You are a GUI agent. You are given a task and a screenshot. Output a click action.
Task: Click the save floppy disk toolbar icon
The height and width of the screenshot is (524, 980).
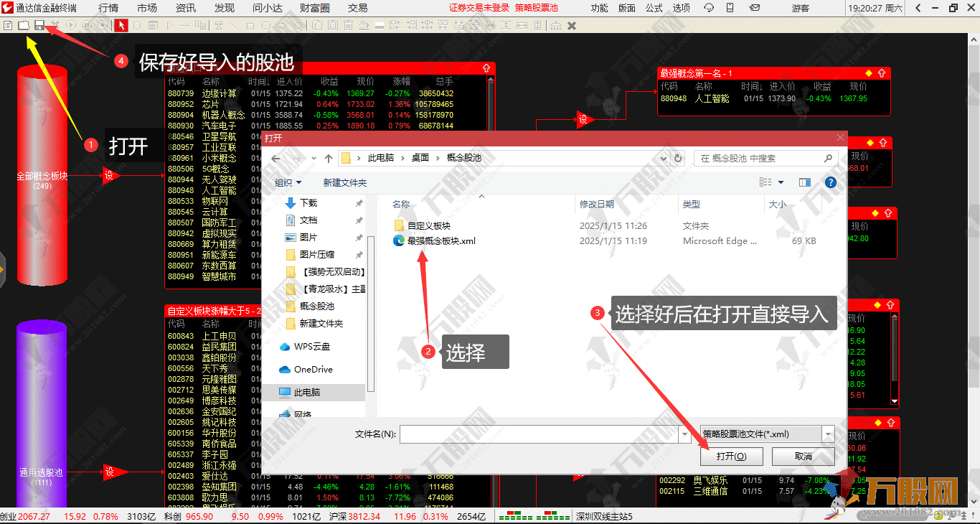pos(39,25)
